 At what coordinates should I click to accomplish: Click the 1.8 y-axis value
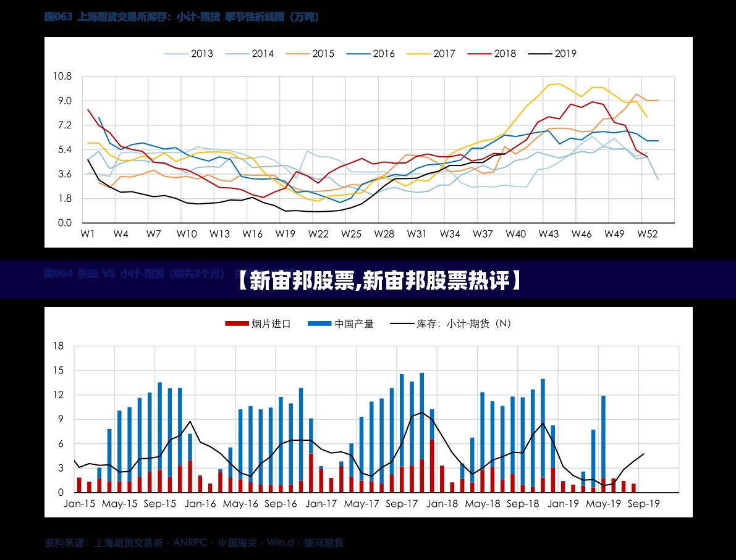[65, 198]
